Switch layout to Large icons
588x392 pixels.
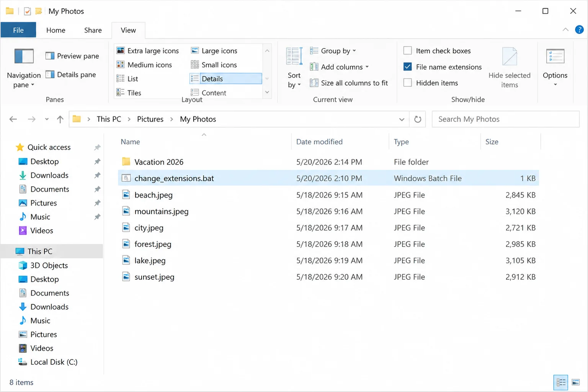click(x=214, y=51)
